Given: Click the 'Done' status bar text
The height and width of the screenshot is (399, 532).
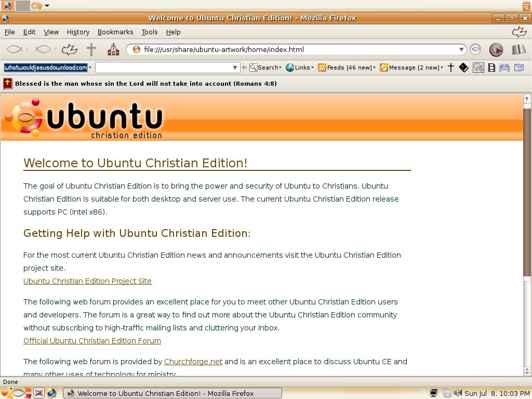Looking at the screenshot, I should point(10,382).
